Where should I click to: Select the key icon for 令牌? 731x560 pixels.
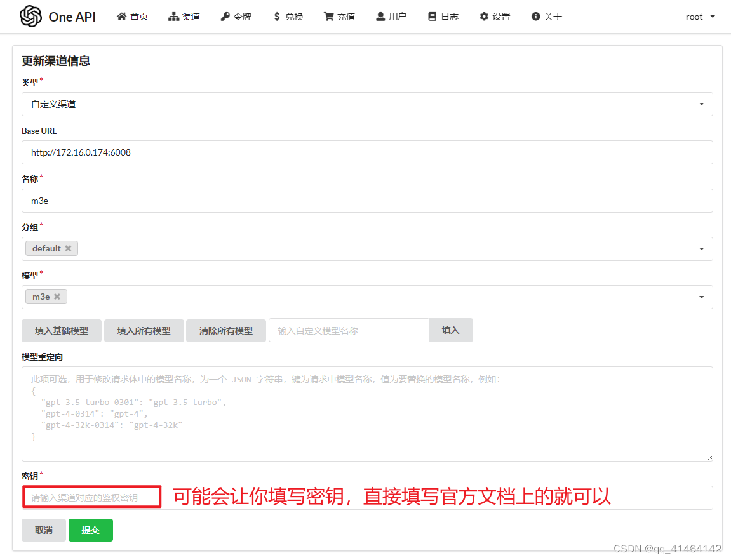[x=225, y=17]
